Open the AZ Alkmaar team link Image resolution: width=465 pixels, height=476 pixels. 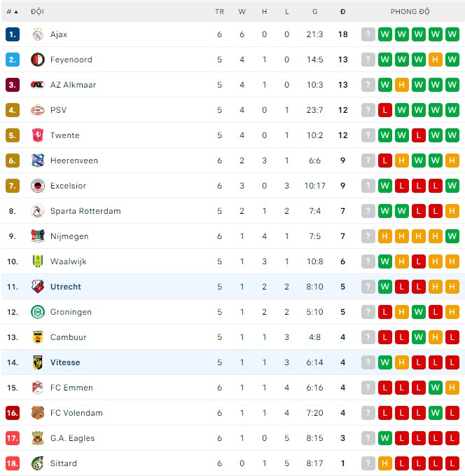pyautogui.click(x=73, y=85)
